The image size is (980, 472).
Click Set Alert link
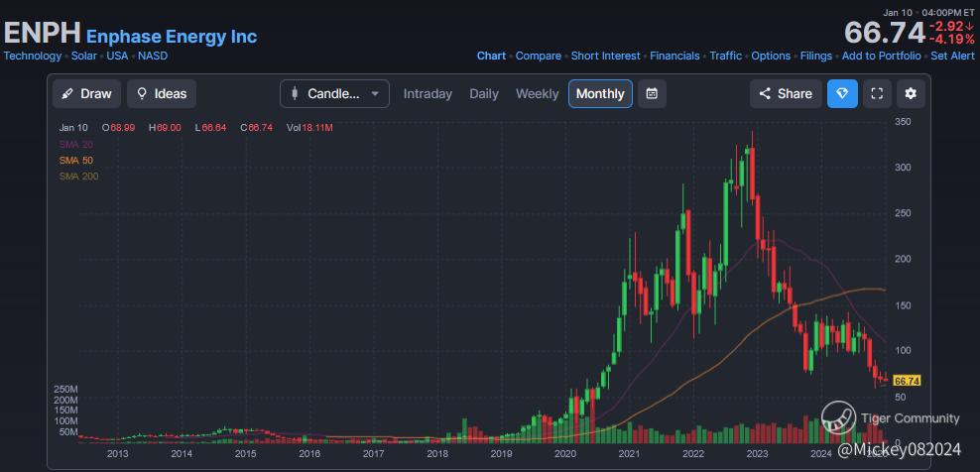pos(952,56)
